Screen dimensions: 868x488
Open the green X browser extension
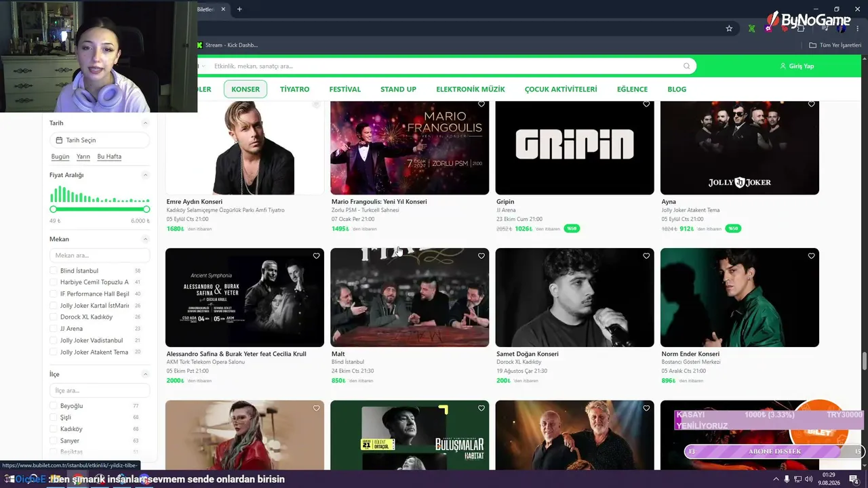pyautogui.click(x=751, y=28)
